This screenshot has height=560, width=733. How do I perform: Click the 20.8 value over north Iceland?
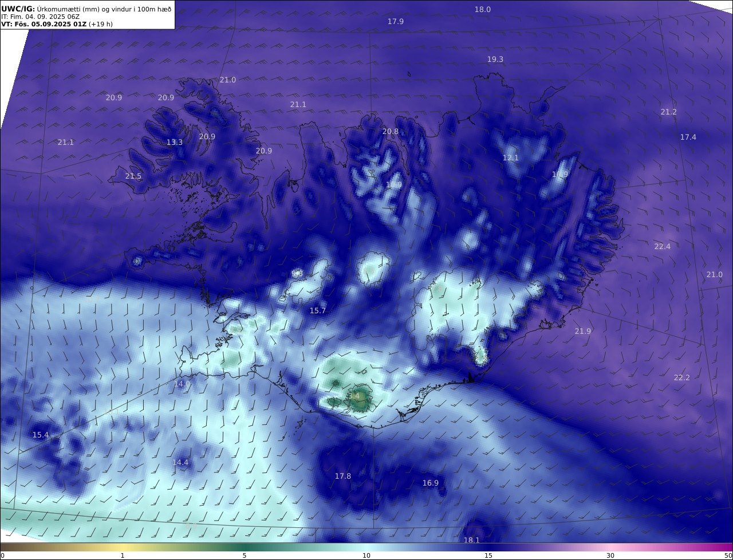tap(391, 131)
